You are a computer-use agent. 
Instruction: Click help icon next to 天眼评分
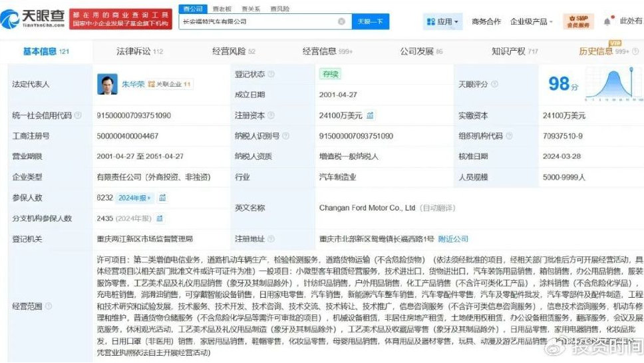[494, 85]
